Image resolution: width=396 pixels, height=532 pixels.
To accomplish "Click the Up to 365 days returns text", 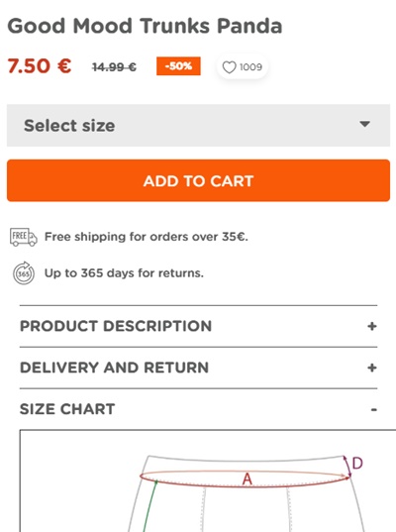I will click(124, 273).
